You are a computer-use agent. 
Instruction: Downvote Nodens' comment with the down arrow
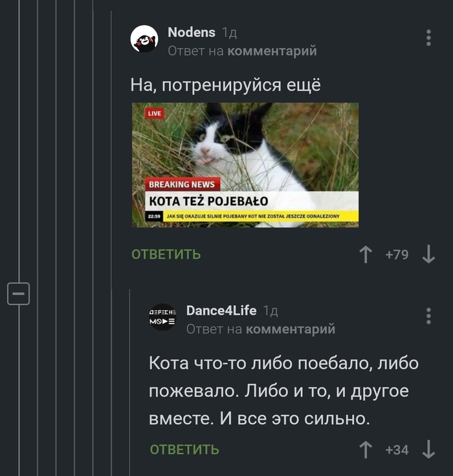tap(428, 254)
